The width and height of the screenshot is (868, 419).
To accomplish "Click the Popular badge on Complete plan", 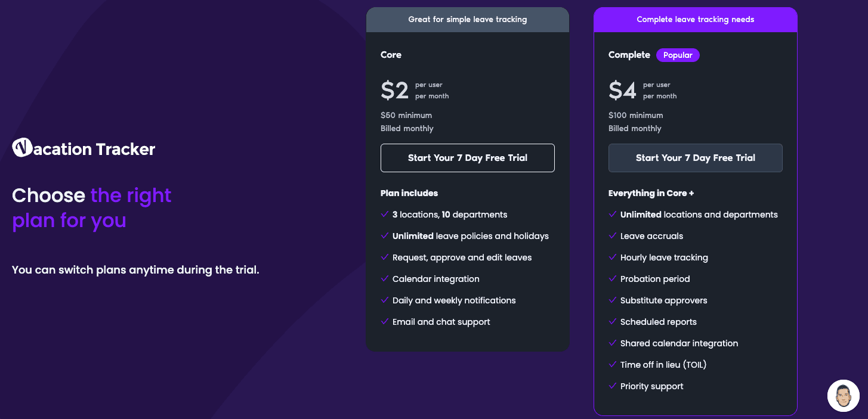I will (x=678, y=55).
